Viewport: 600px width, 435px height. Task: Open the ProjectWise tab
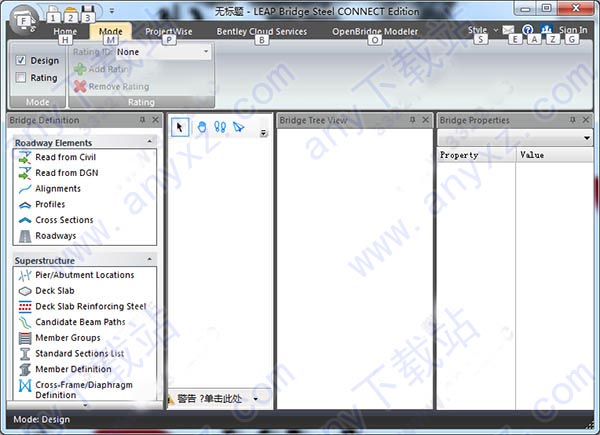point(169,31)
